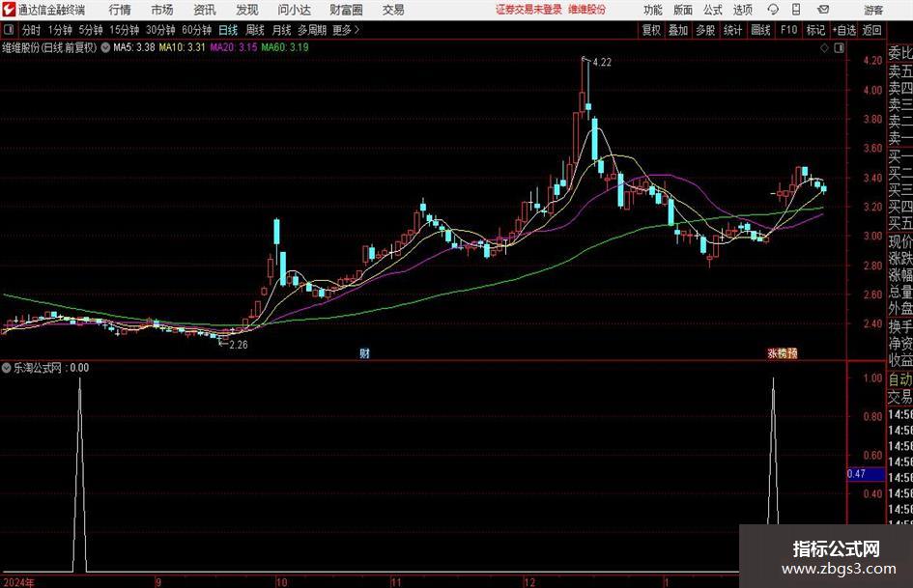
Task: Open the 选项 menu
Action: pos(742,10)
